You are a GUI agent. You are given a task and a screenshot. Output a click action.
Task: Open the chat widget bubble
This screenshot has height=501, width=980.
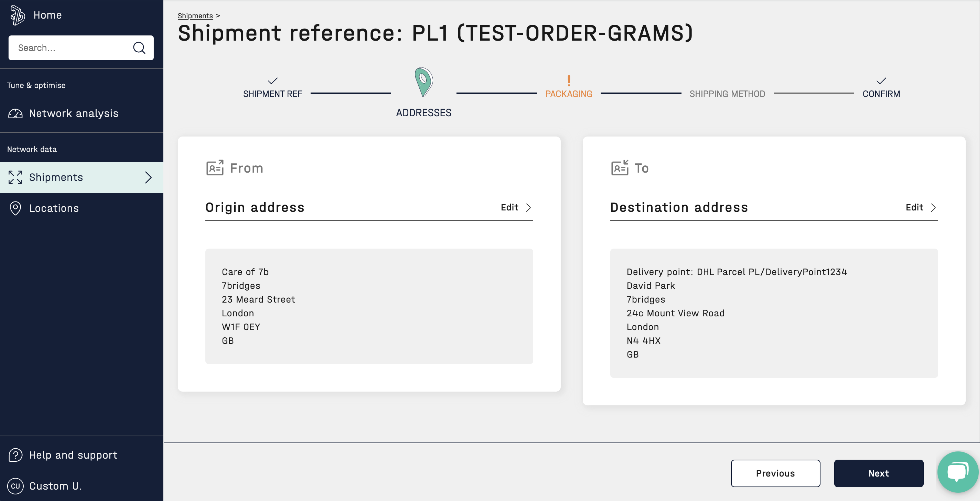(x=957, y=472)
